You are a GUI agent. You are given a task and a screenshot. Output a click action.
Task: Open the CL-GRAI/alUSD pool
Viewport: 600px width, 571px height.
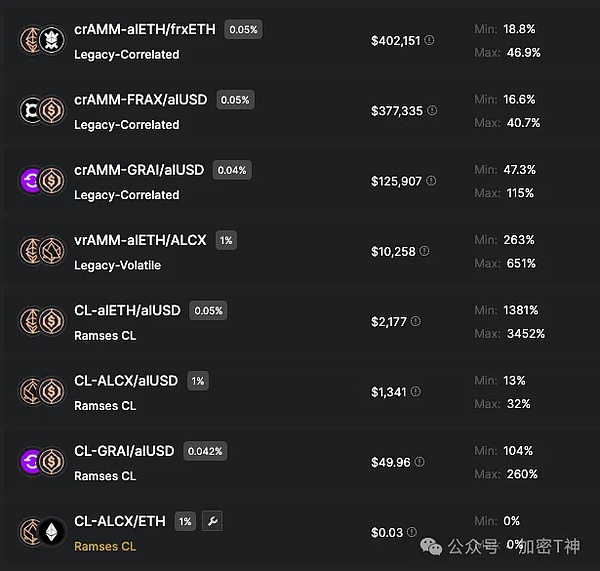click(124, 451)
